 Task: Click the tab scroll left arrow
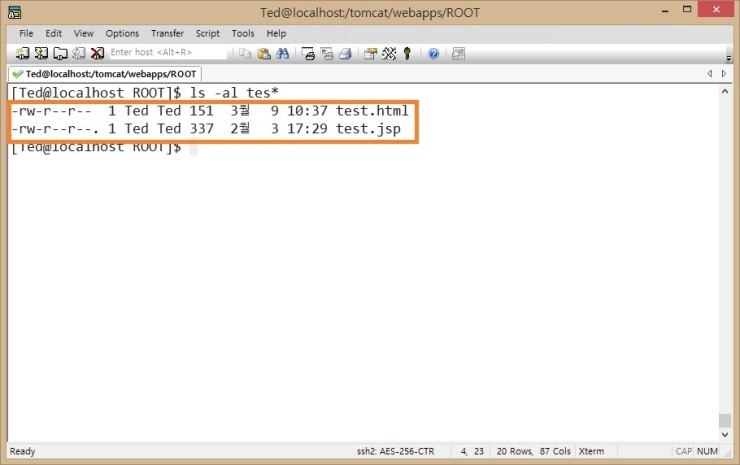coord(710,74)
